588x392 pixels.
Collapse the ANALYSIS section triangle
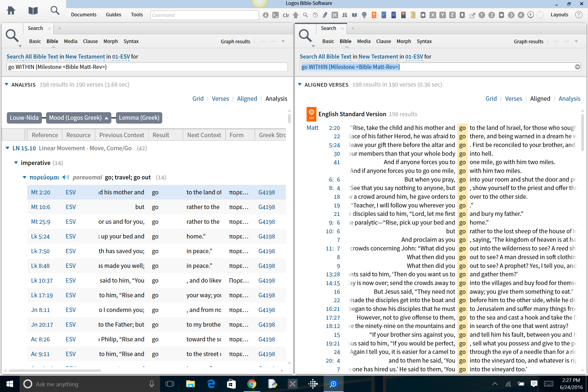[x=7, y=84]
